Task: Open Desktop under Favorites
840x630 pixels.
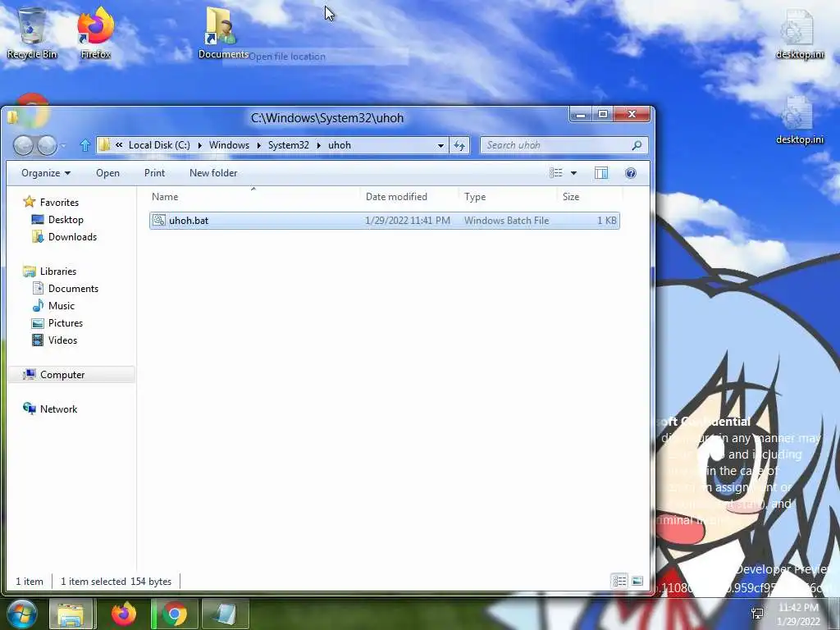Action: click(x=57, y=220)
